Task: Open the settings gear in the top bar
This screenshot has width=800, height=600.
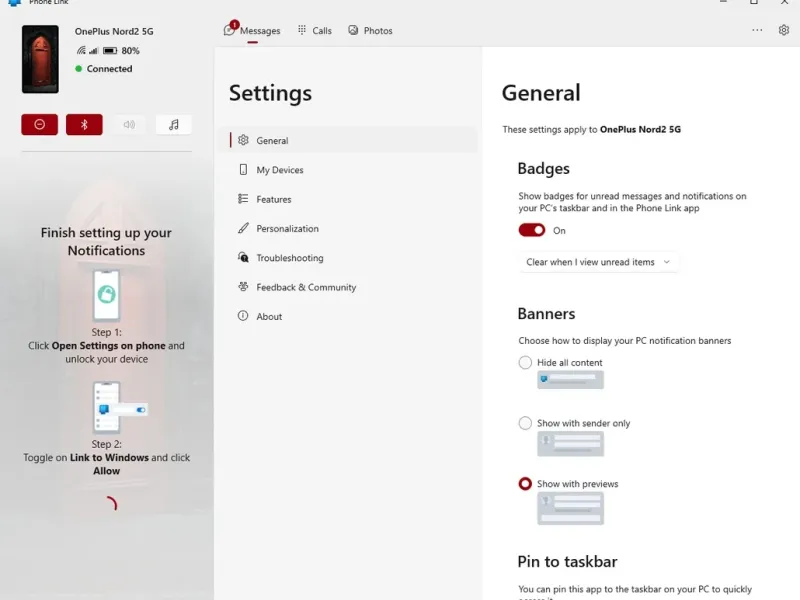Action: tap(784, 30)
